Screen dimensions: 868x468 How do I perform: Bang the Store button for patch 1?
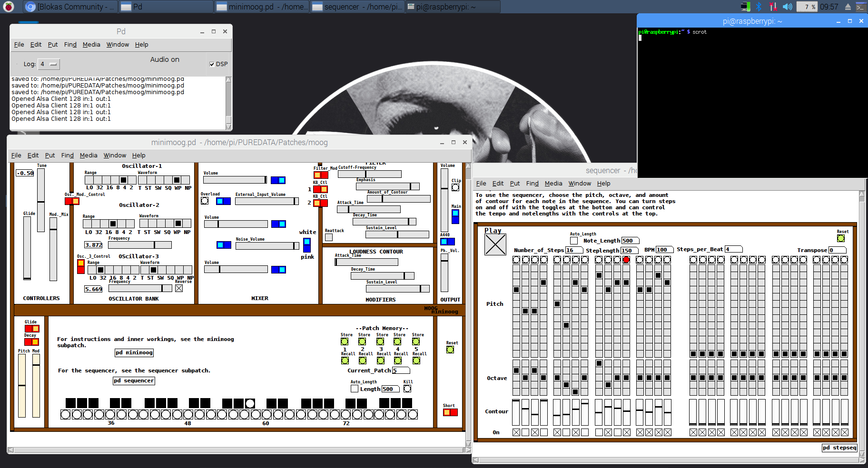[345, 341]
